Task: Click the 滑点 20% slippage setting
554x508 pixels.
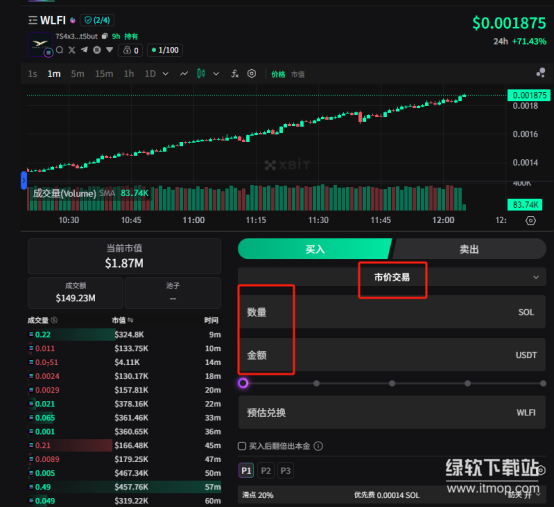Action: point(258,495)
